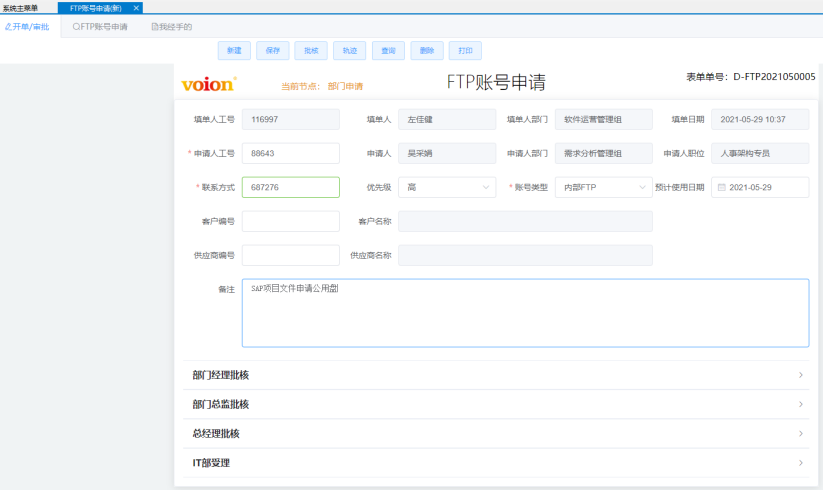Expand the 部门总监批核 section

496,404
